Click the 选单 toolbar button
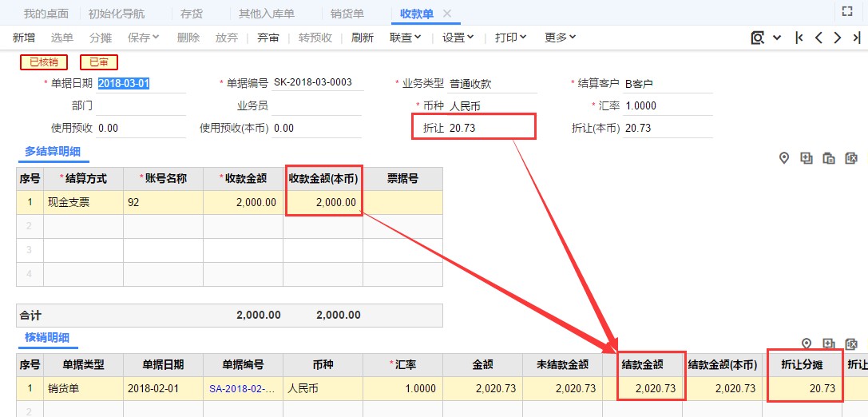Screen dimensions: 868x417 point(62,38)
